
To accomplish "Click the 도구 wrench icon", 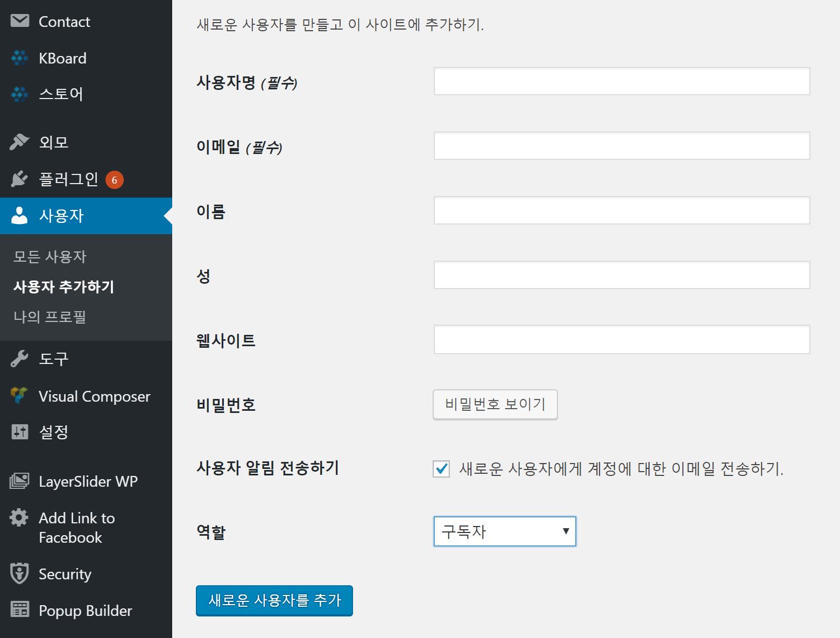I will 19,359.
